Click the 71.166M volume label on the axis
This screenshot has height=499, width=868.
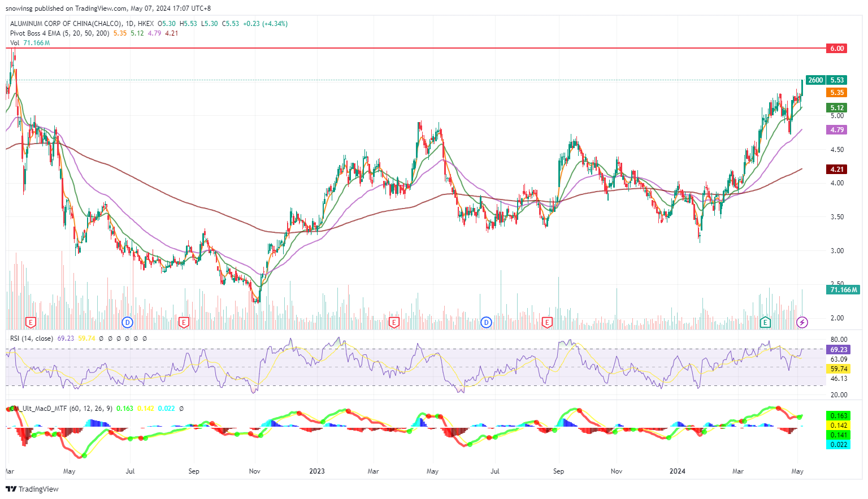843,290
